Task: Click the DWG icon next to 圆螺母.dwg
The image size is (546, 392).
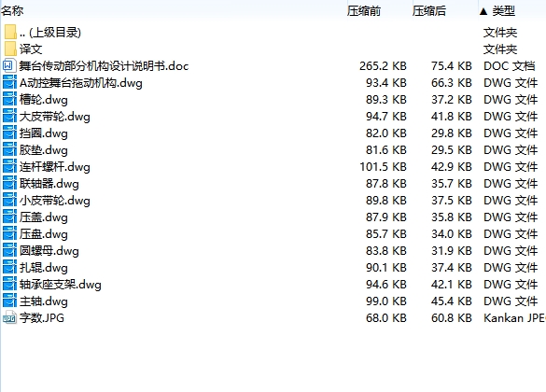Action: (x=9, y=250)
